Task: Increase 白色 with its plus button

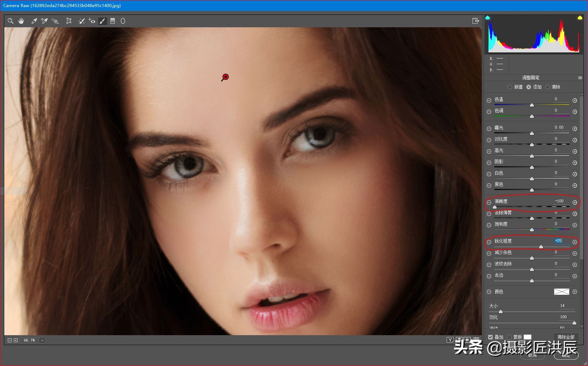Action: [x=575, y=174]
